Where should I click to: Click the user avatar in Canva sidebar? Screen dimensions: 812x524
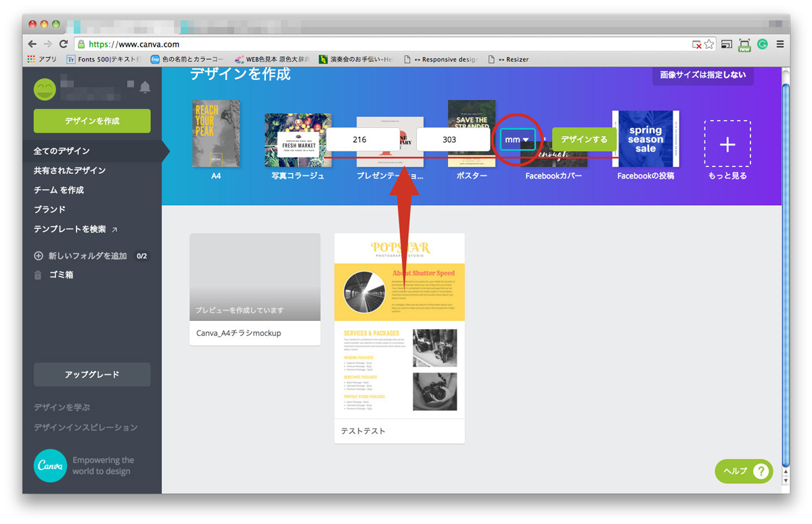pos(45,89)
